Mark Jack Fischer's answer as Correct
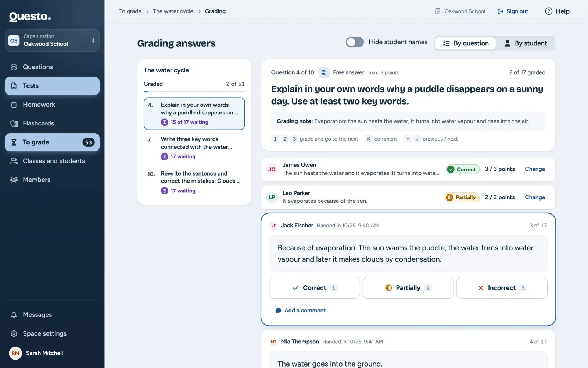This screenshot has height=368, width=588. pyautogui.click(x=314, y=288)
